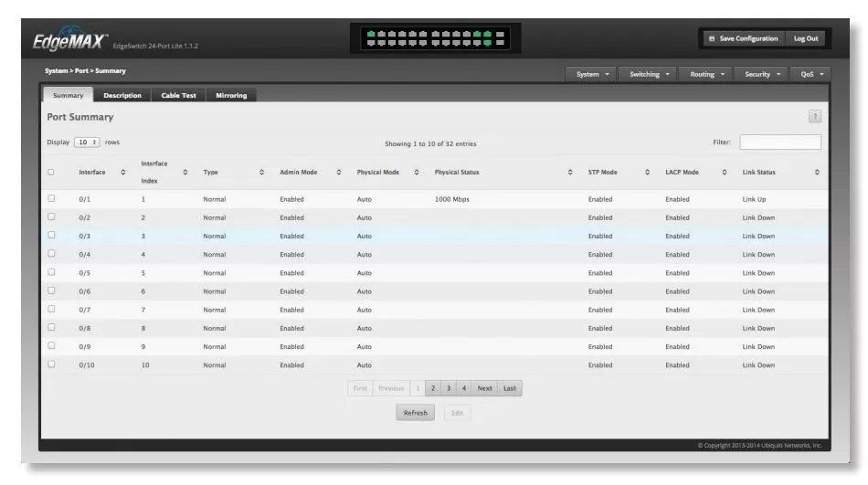The width and height of the screenshot is (868, 485).
Task: Go to page 3 of entries
Action: (449, 388)
